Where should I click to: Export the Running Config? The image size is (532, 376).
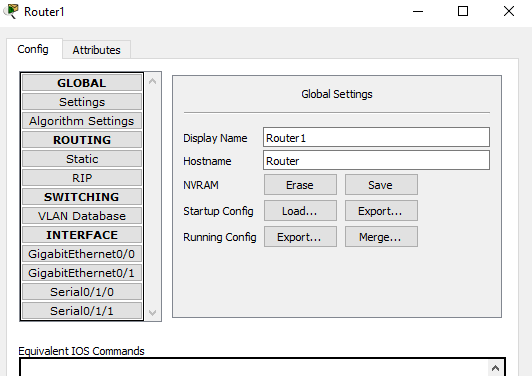point(300,237)
